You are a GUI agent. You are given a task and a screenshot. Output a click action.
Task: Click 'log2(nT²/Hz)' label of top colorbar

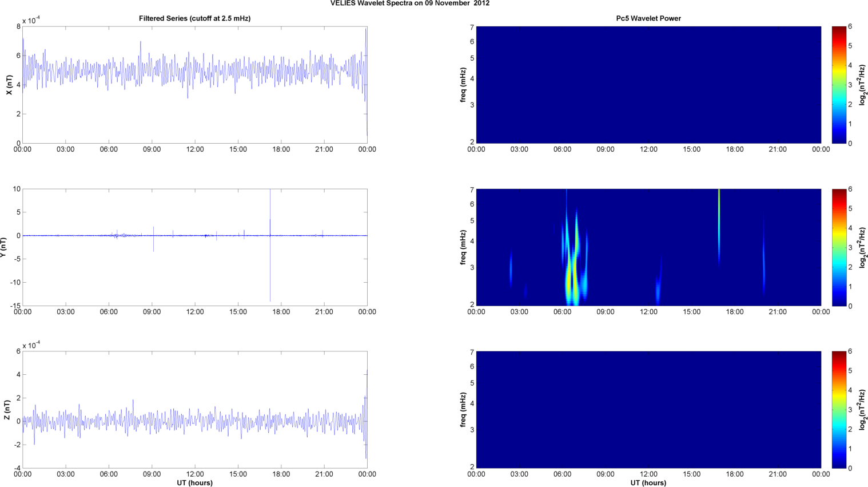click(863, 85)
